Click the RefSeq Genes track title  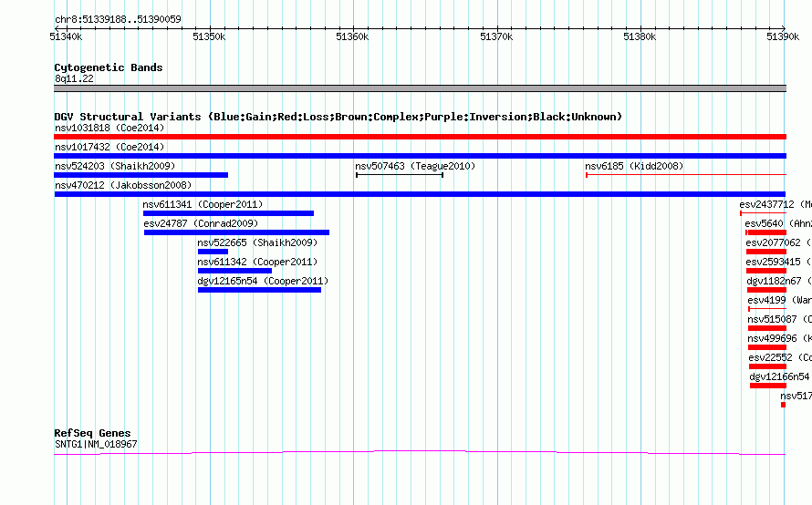pos(92,433)
